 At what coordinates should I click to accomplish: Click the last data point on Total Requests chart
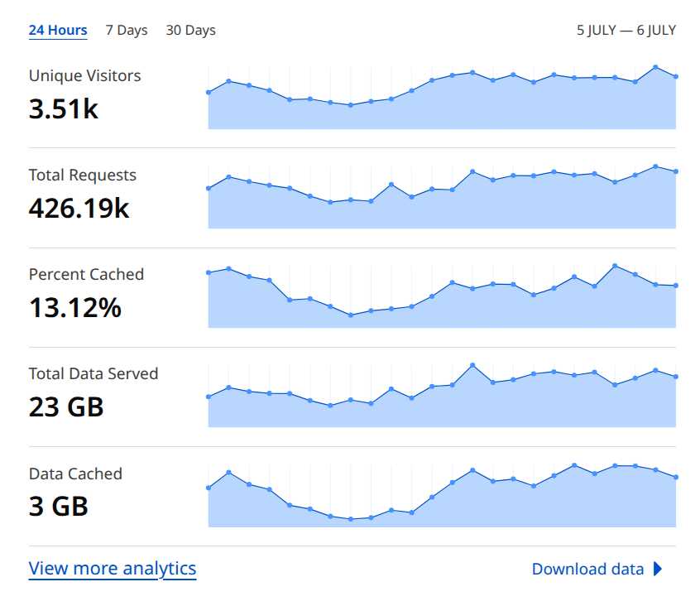click(x=676, y=171)
